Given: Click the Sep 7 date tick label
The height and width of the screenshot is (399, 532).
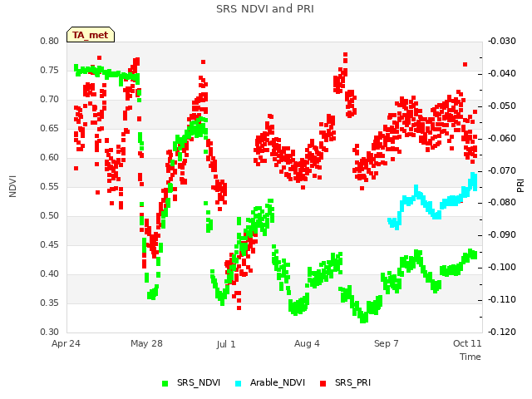Looking at the screenshot, I should pos(387,343).
